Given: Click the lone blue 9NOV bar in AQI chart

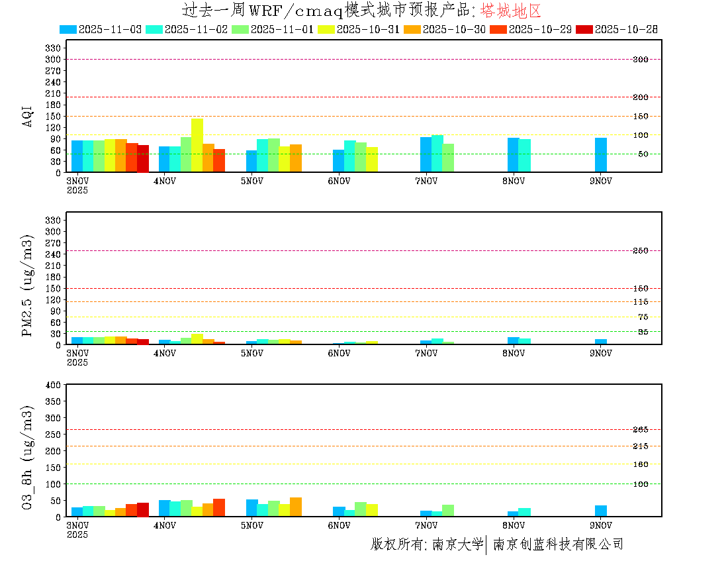Looking at the screenshot, I should coord(600,155).
